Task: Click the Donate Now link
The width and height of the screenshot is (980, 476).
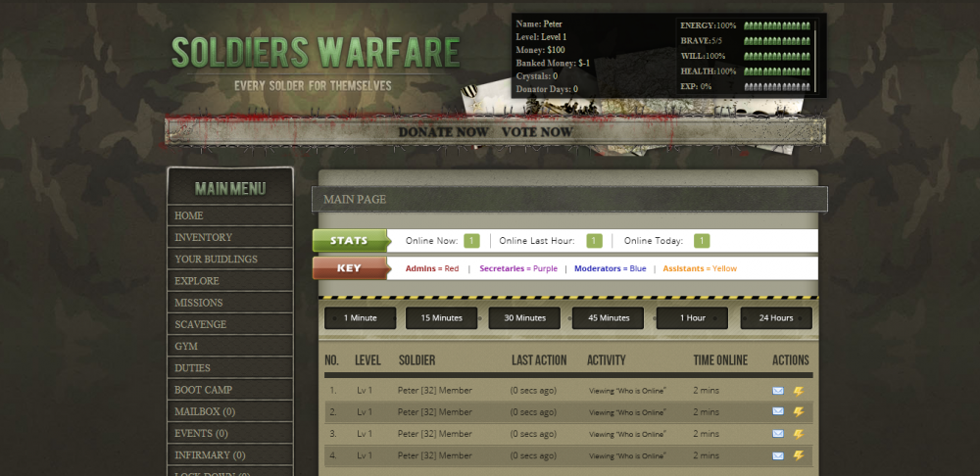Action: click(x=443, y=132)
